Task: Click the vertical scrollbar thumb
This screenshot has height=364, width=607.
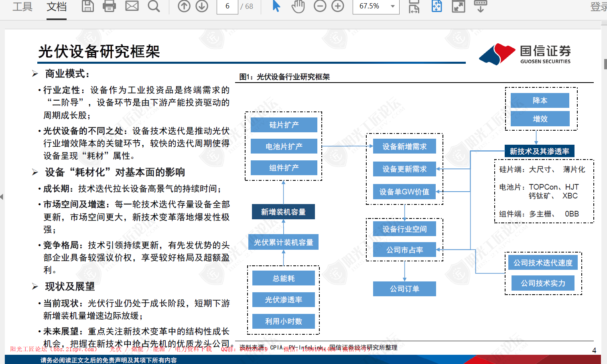Action: click(x=605, y=64)
